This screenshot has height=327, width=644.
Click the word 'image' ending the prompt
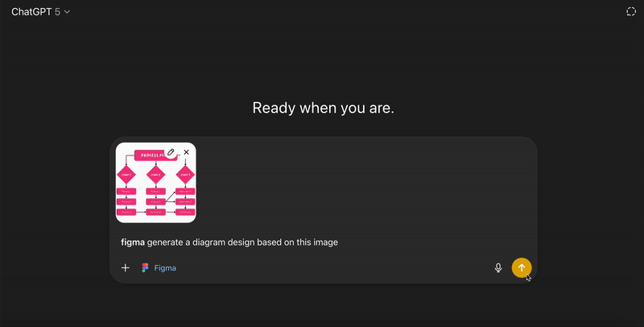(324, 242)
